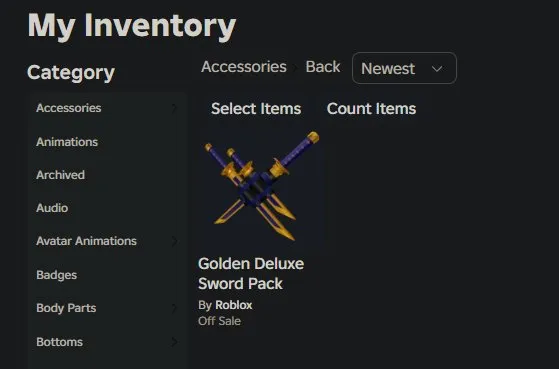Image resolution: width=559 pixels, height=369 pixels.
Task: Expand the Bottoms category chevron
Action: click(x=174, y=342)
